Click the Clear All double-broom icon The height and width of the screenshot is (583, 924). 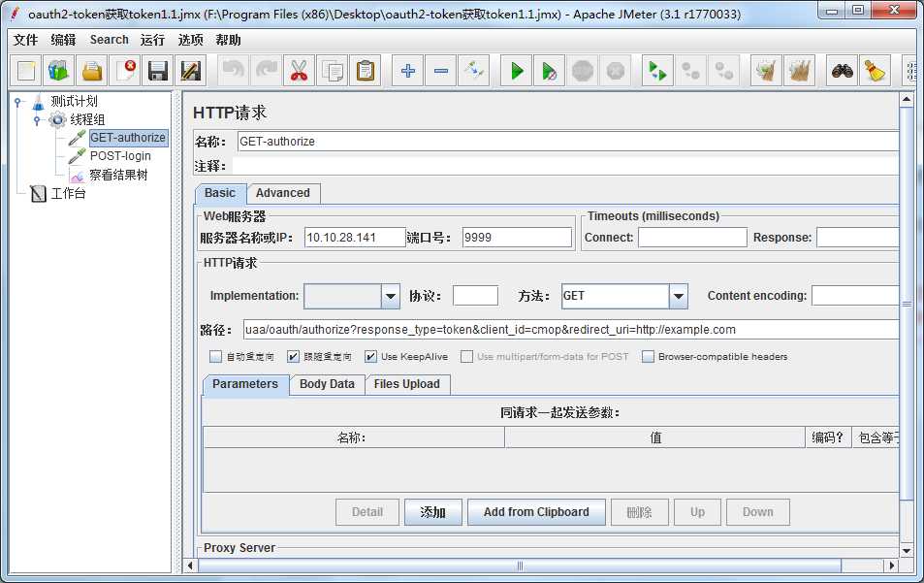800,71
